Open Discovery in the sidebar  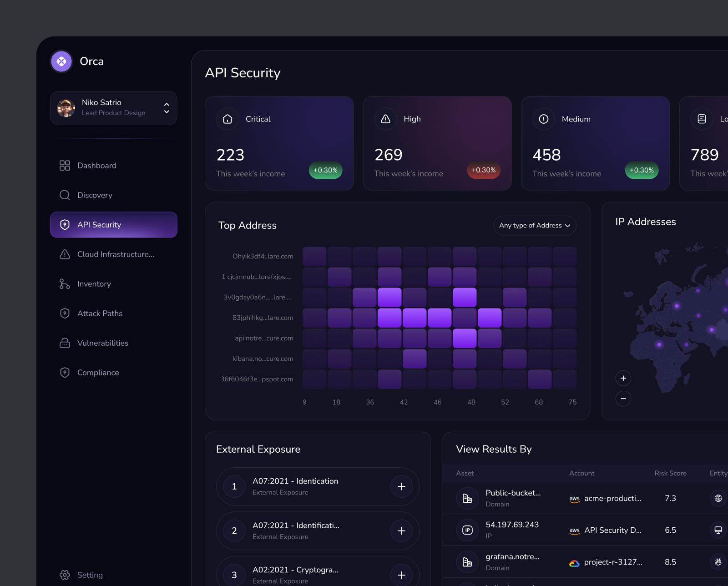tap(114, 195)
